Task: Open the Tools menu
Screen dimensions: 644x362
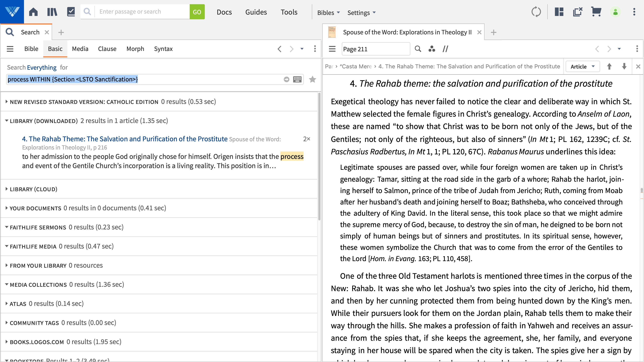Action: click(289, 12)
